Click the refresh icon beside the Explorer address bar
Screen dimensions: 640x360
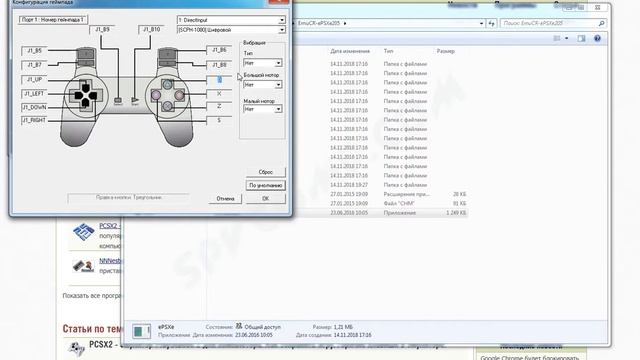click(x=491, y=23)
